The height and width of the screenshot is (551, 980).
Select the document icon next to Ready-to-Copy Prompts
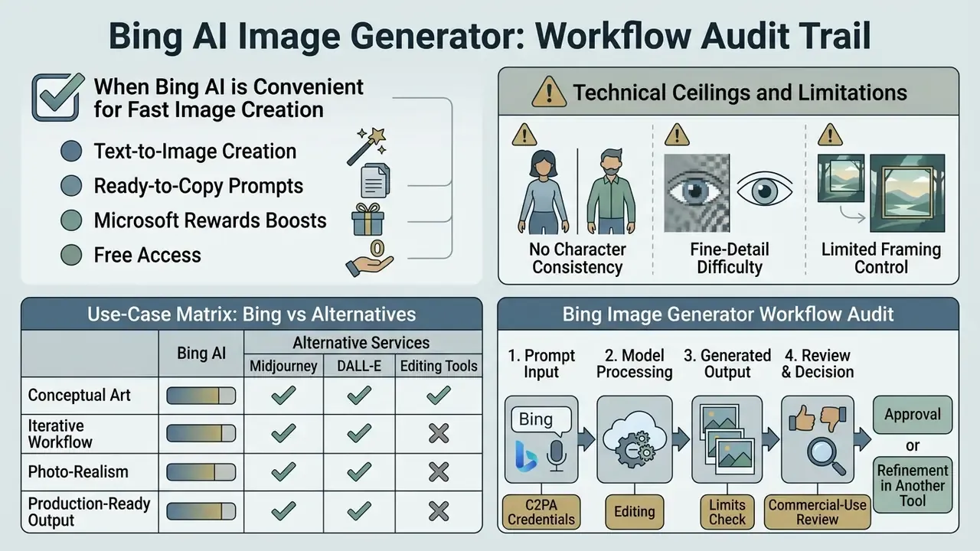(374, 181)
